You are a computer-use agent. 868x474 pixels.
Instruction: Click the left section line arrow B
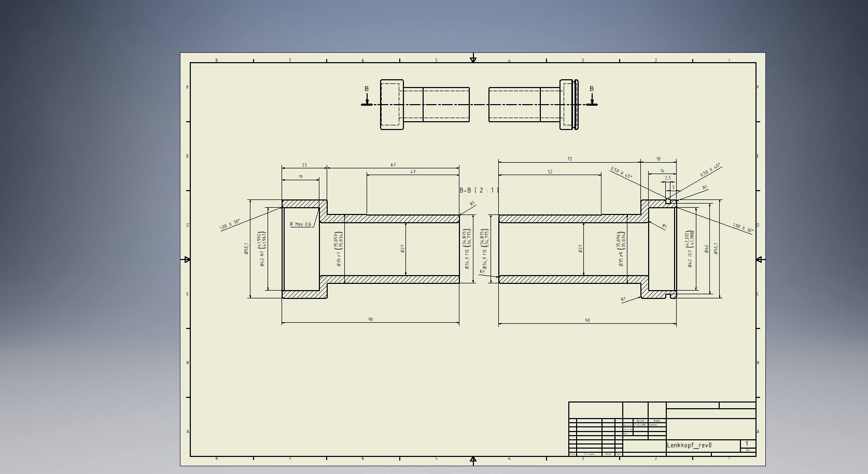367,96
